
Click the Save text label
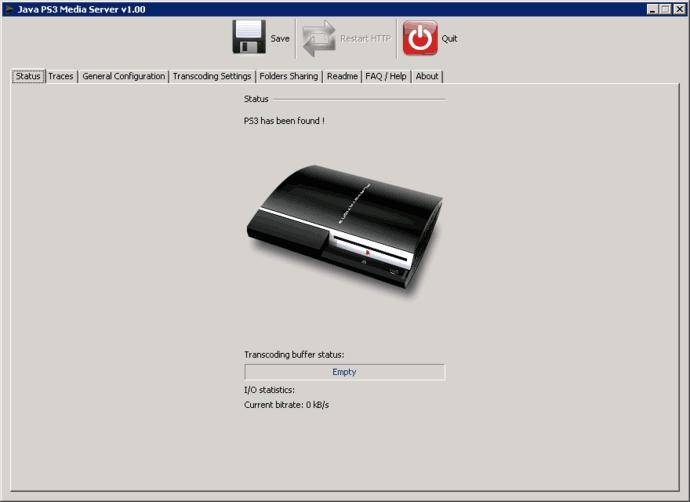pos(280,39)
